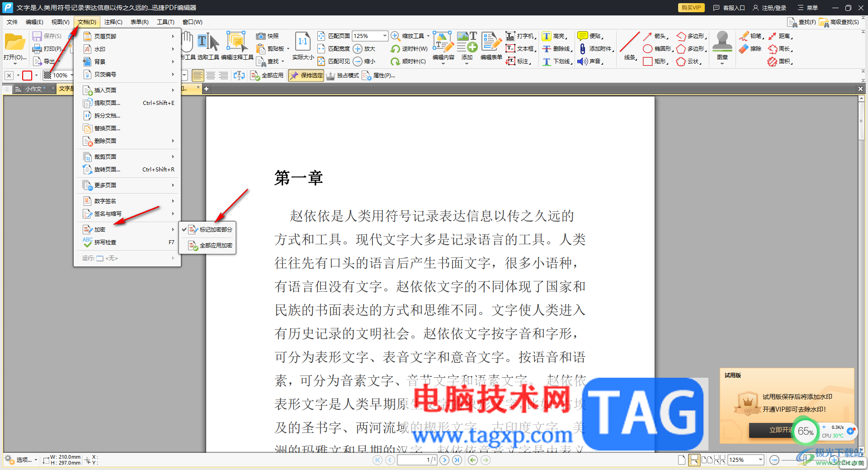Click 注册/登录 to sign in
868x470 pixels.
click(x=769, y=8)
